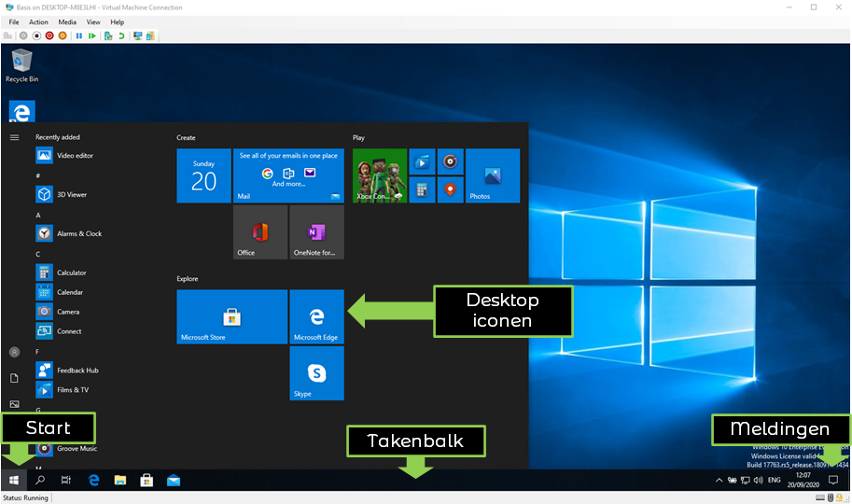Click the letter F header in app list
The height and width of the screenshot is (504, 852).
pyautogui.click(x=37, y=352)
